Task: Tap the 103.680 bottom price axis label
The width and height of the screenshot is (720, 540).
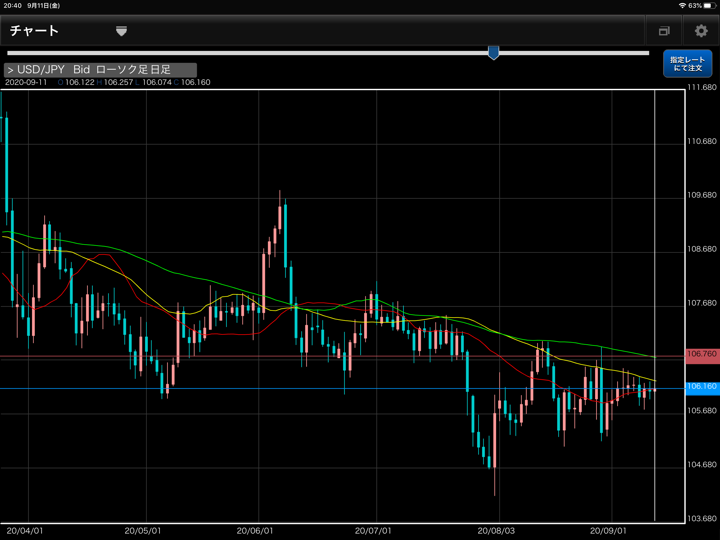Action: pyautogui.click(x=702, y=519)
